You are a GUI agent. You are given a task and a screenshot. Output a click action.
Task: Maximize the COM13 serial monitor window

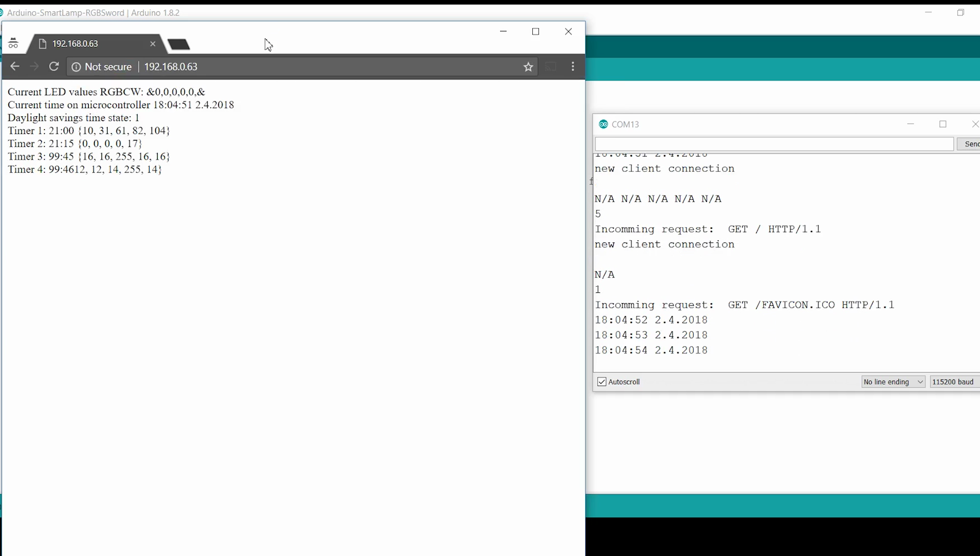click(943, 124)
